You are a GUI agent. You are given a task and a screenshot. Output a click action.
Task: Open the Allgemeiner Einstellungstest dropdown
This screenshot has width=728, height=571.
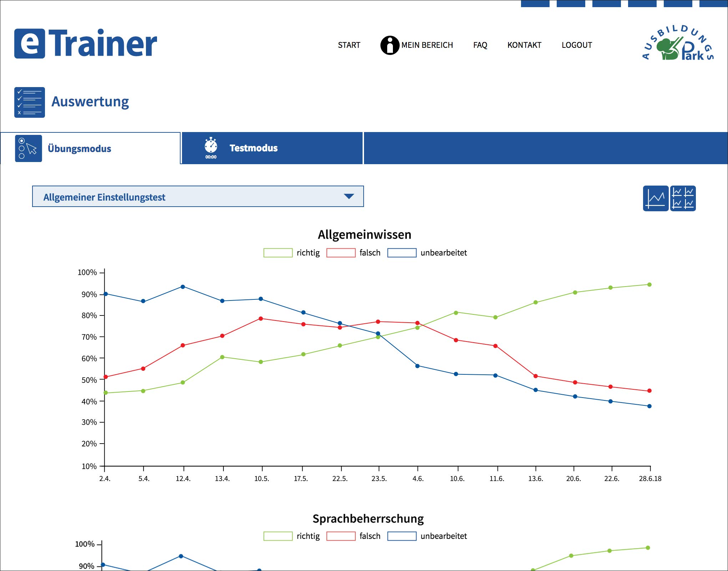click(x=198, y=197)
